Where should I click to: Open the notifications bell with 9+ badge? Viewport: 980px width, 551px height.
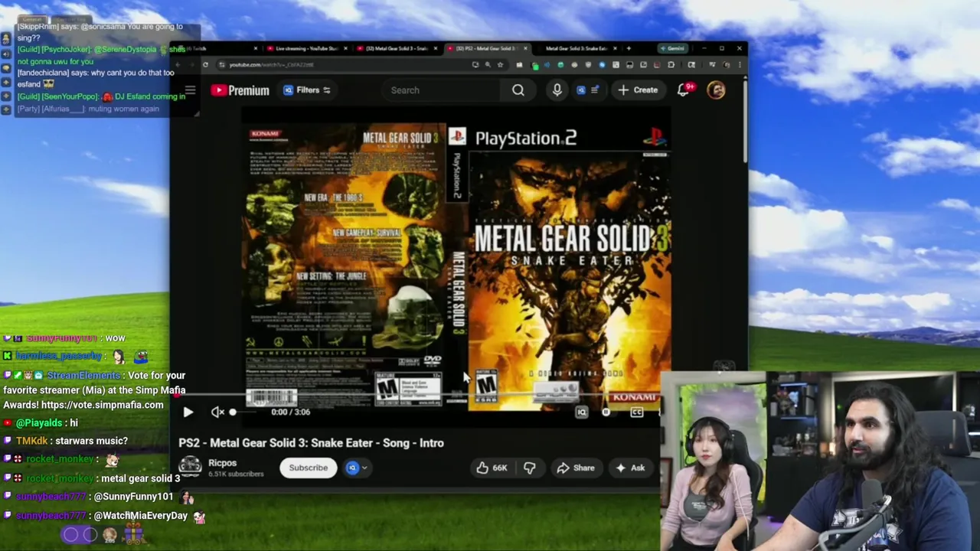[684, 90]
